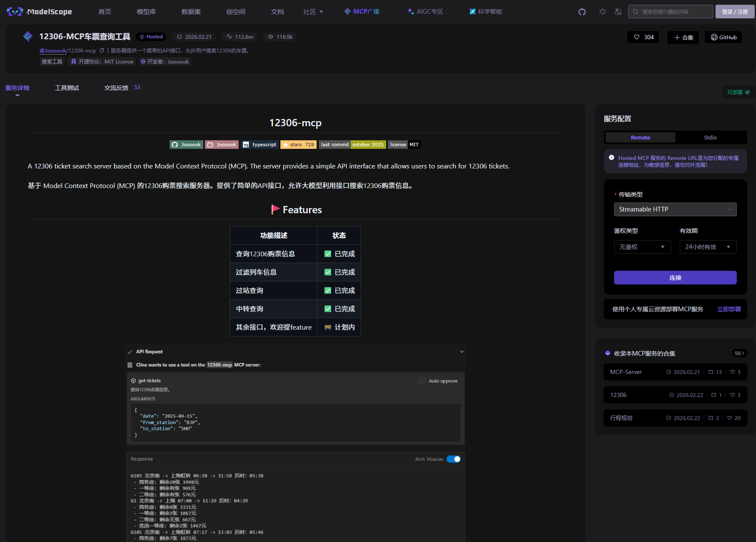Open the 行程规划 collection card
The width and height of the screenshot is (756, 542).
[675, 418]
